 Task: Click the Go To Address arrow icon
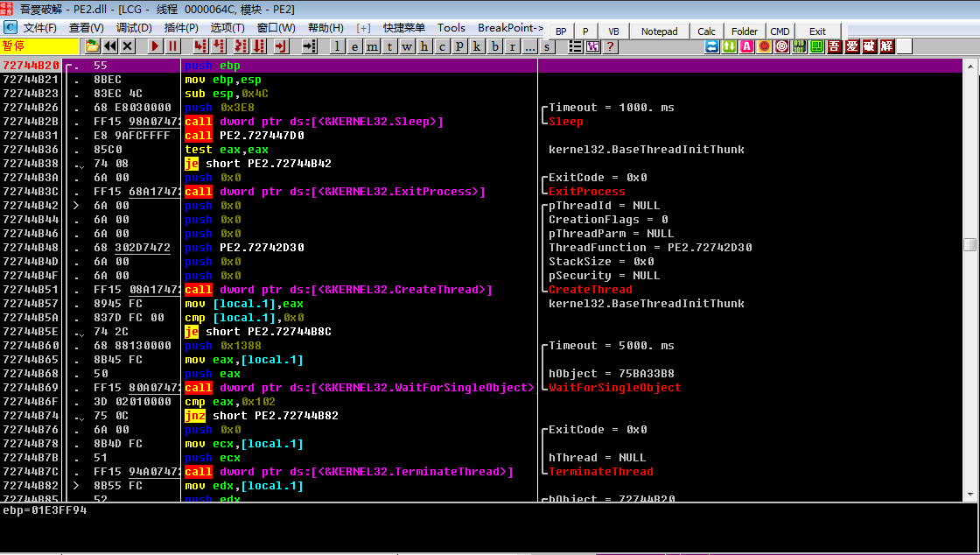pos(310,46)
